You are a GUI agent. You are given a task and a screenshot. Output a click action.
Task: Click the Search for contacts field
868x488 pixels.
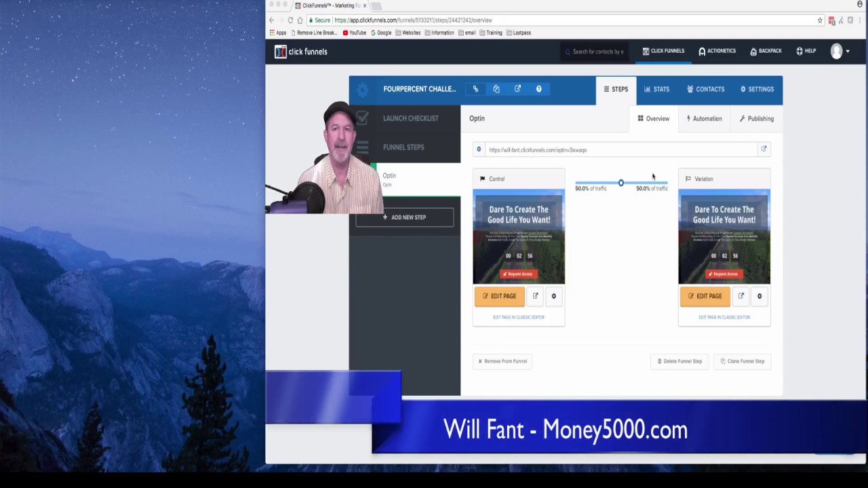coord(594,52)
